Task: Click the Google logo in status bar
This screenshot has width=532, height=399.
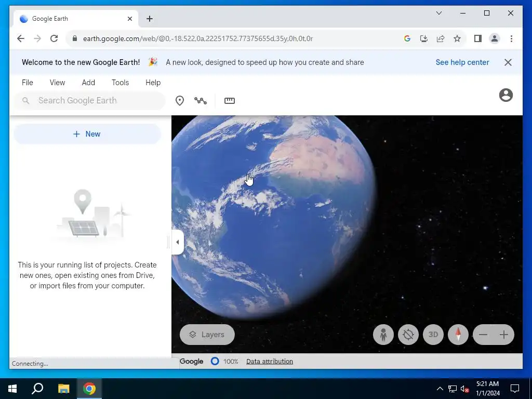Action: [191, 362]
